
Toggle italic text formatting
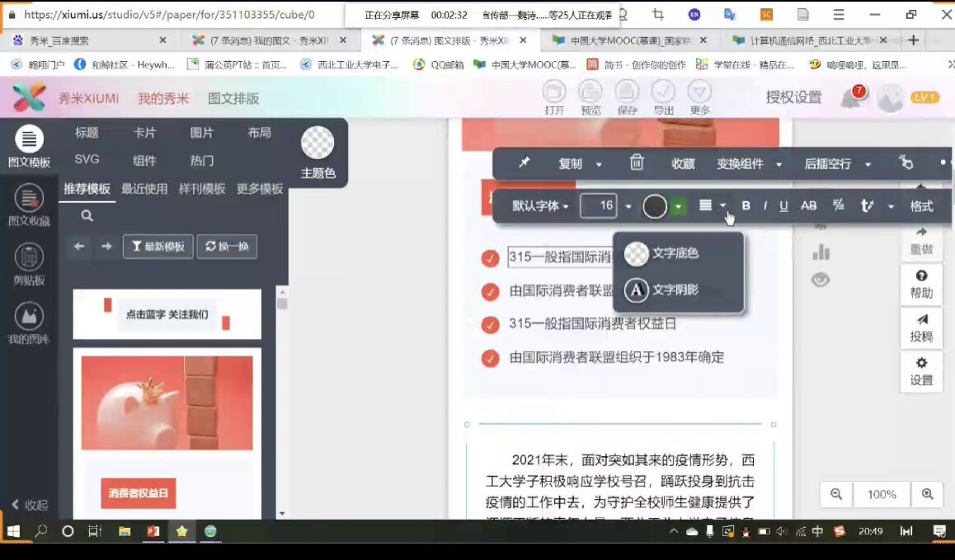765,206
